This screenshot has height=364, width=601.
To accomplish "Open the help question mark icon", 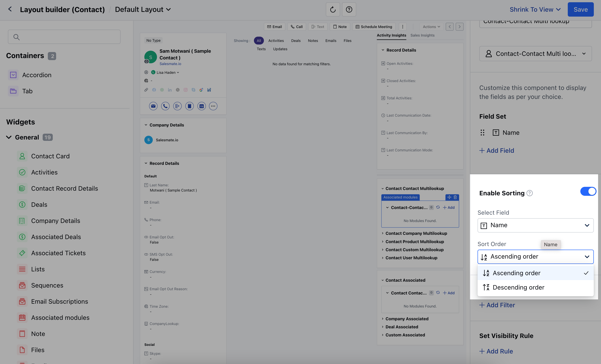I will (x=349, y=9).
